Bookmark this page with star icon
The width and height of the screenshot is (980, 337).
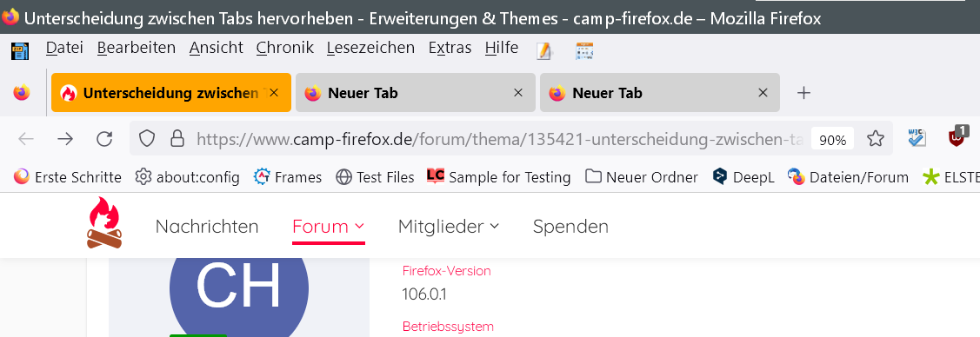876,139
